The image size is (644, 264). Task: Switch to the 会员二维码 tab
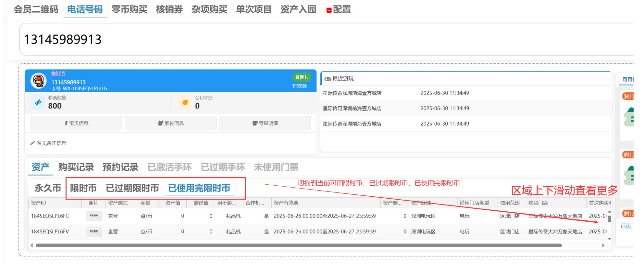click(x=36, y=9)
